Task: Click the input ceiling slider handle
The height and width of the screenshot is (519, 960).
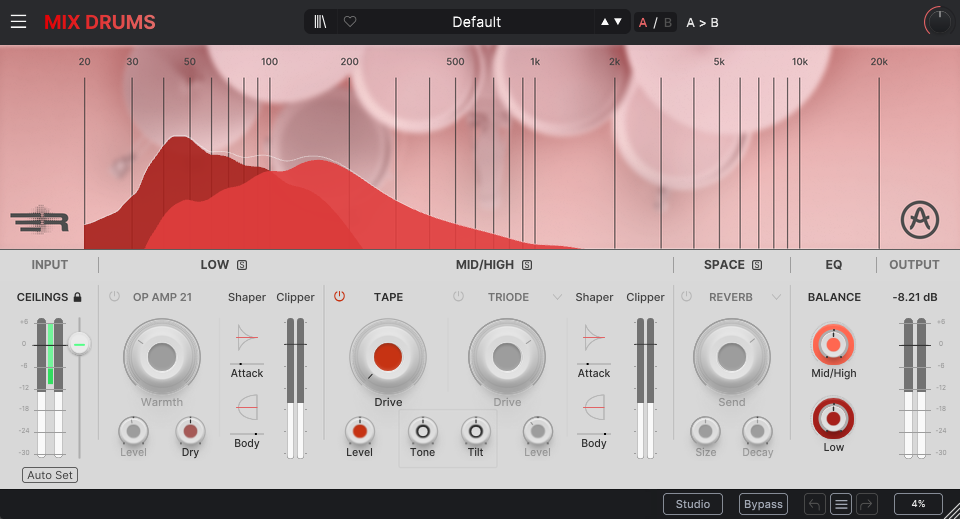Action: pos(79,344)
